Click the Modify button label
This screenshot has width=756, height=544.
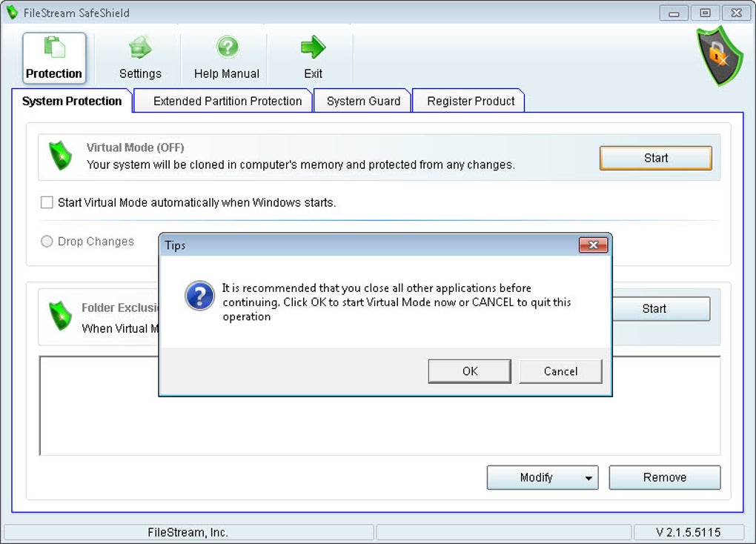coord(536,477)
